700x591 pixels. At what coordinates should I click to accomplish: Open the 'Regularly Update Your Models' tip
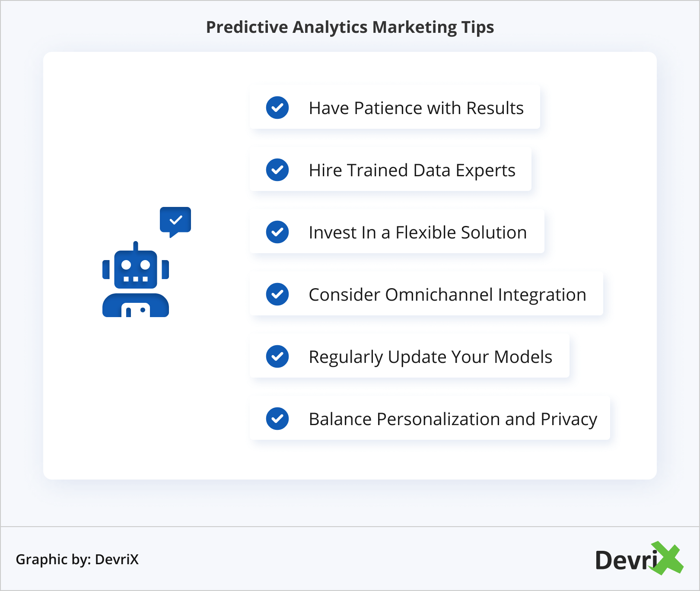tap(430, 357)
